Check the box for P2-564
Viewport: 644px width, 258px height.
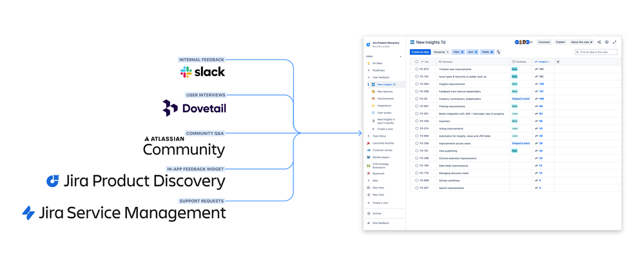pyautogui.click(x=416, y=84)
